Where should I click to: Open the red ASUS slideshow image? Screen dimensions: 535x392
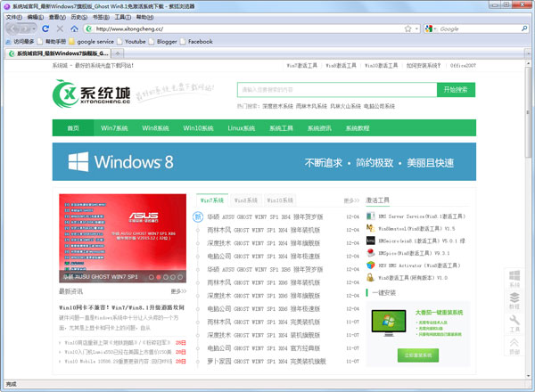122,238
